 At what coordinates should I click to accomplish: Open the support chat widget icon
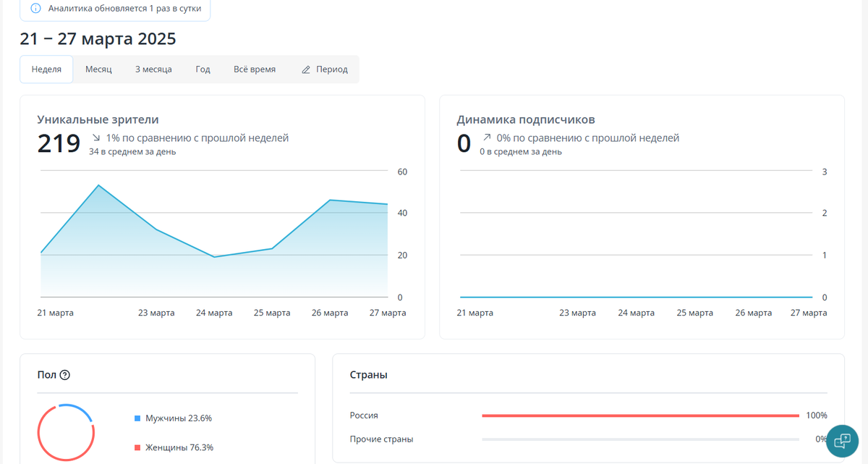(842, 440)
